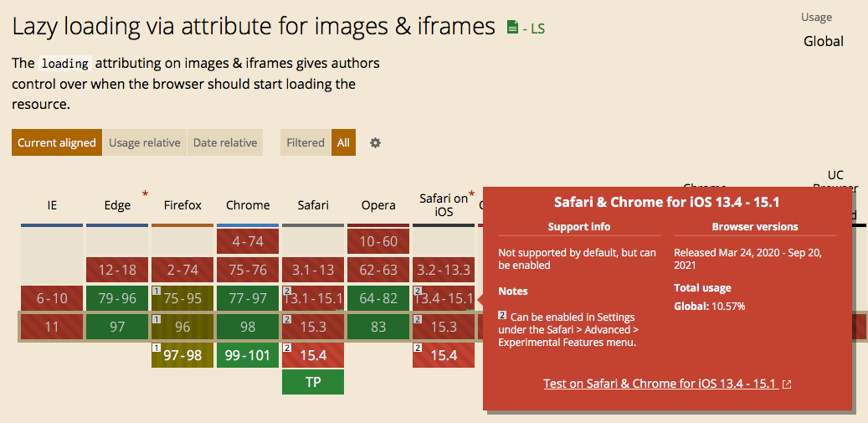
Task: Click the asterisk beside Safari on iOS
Action: point(471,193)
